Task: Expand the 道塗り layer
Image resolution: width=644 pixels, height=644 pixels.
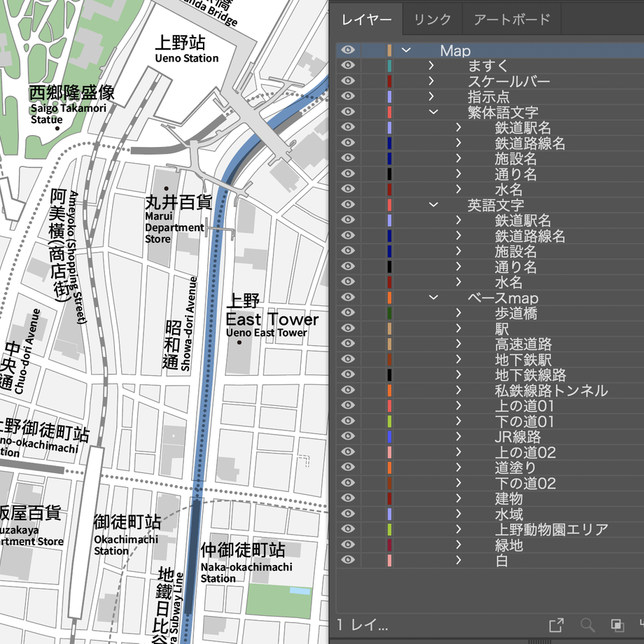Action: click(x=458, y=468)
